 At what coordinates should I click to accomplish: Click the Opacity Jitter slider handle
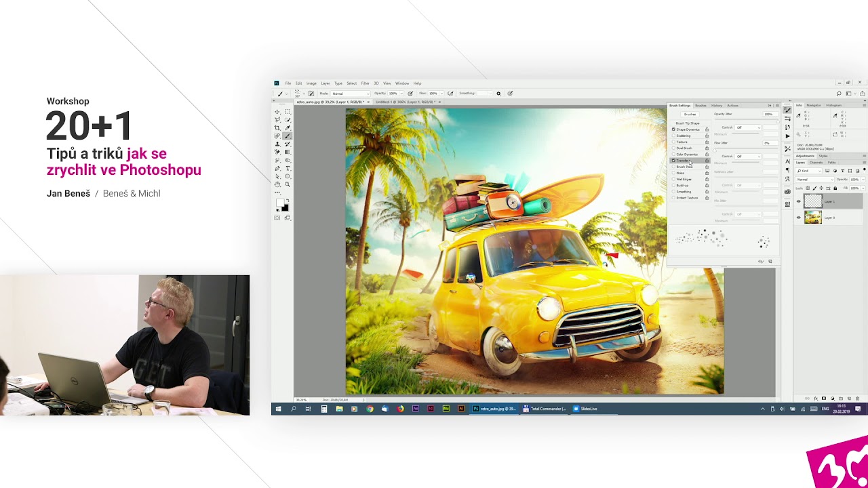point(778,121)
